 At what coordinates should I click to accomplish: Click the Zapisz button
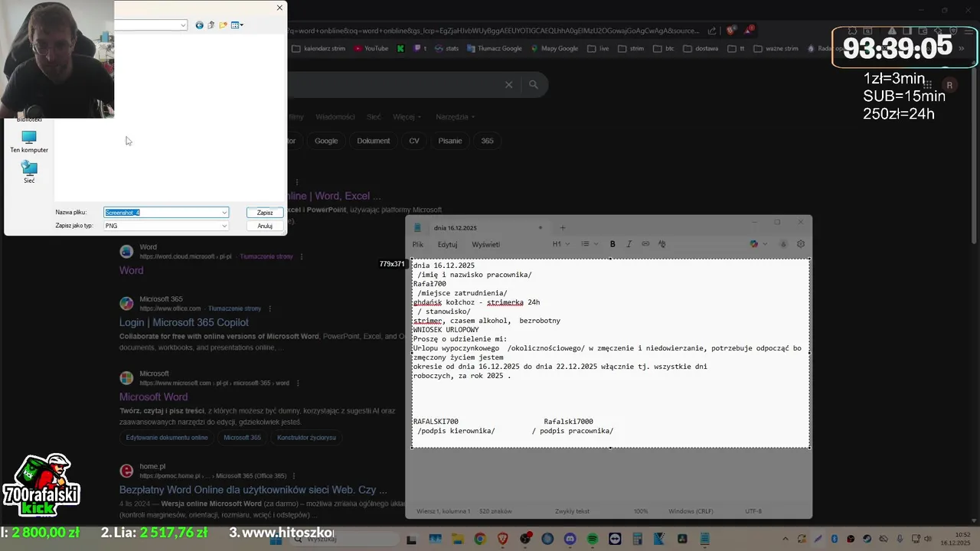tap(265, 213)
